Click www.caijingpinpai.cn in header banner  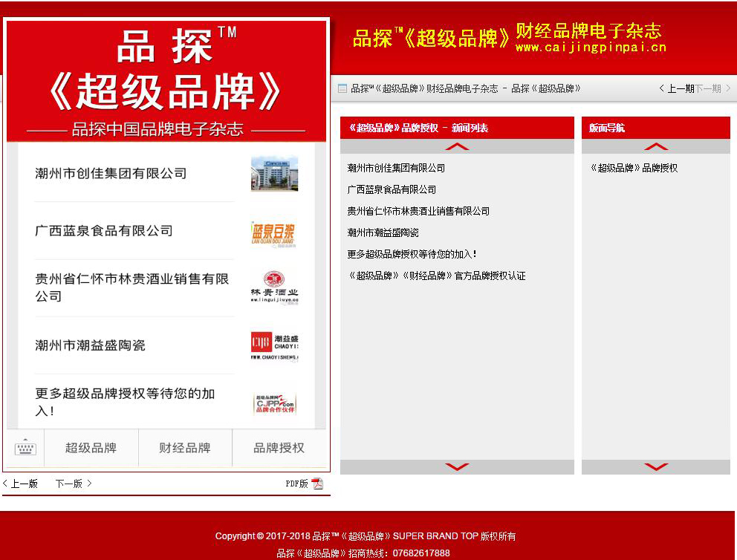591,47
